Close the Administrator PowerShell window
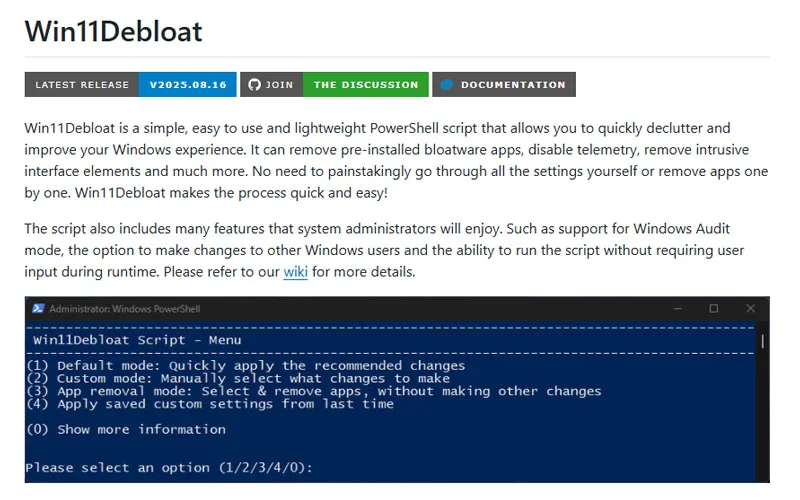This screenshot has height=500, width=800. tap(750, 309)
